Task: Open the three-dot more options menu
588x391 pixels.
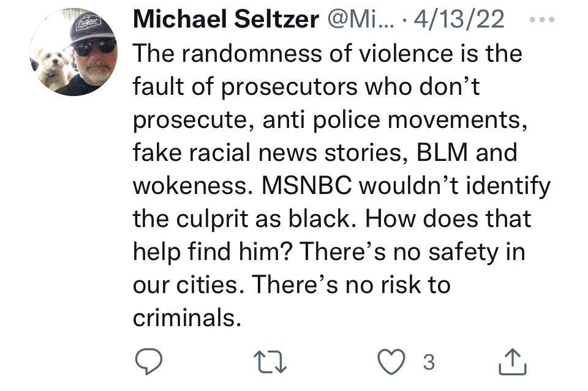Action: tap(541, 20)
